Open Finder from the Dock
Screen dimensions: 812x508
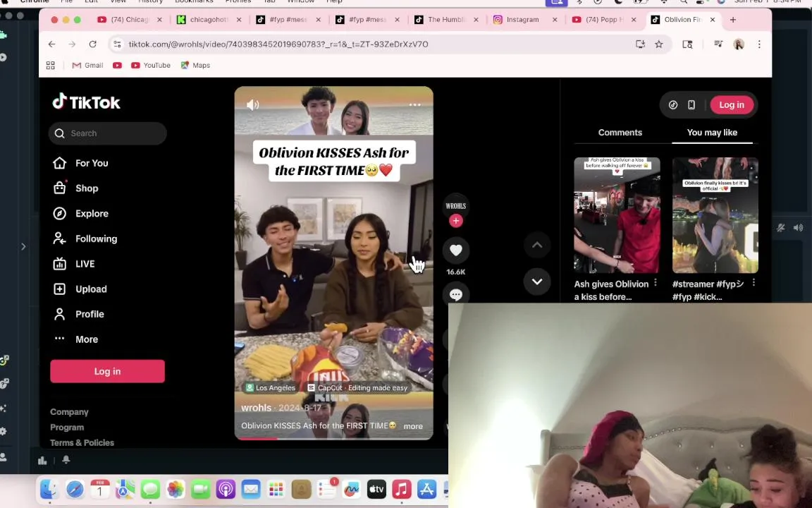pos(49,489)
